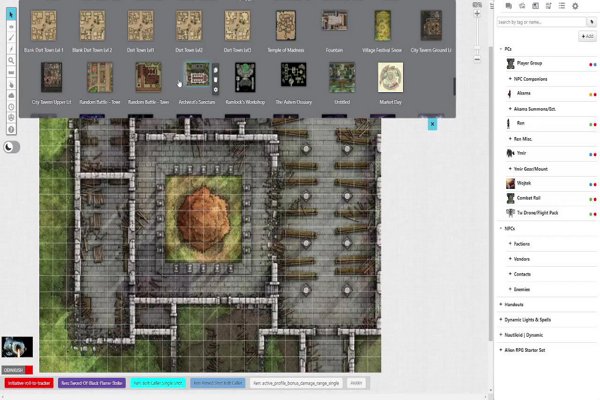Click the zoom in plus button
This screenshot has height=400, width=600.
pyautogui.click(x=477, y=14)
